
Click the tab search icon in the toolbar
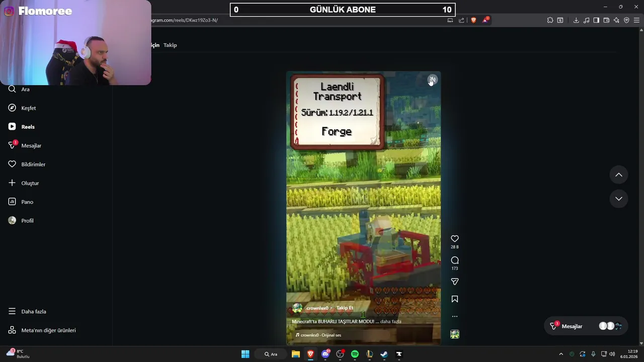pyautogui.click(x=560, y=20)
